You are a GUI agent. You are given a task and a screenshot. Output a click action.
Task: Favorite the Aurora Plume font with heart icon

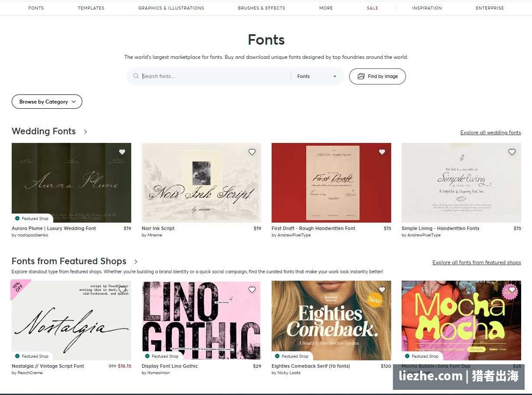click(x=122, y=152)
